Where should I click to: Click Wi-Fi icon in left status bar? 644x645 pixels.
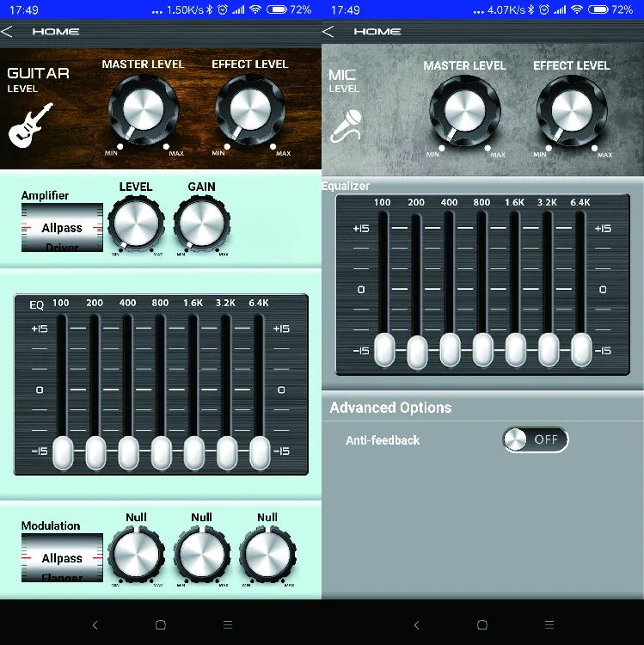[x=255, y=9]
